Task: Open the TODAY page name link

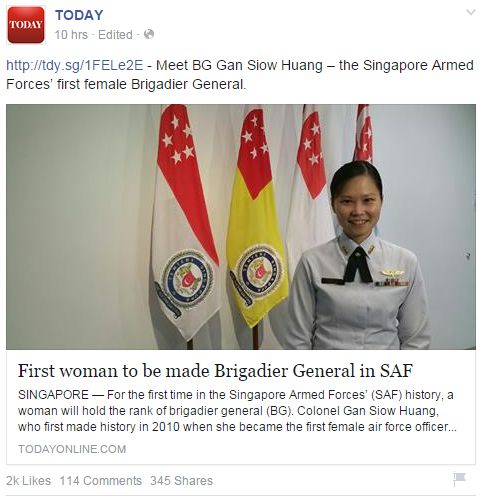Action: [79, 15]
